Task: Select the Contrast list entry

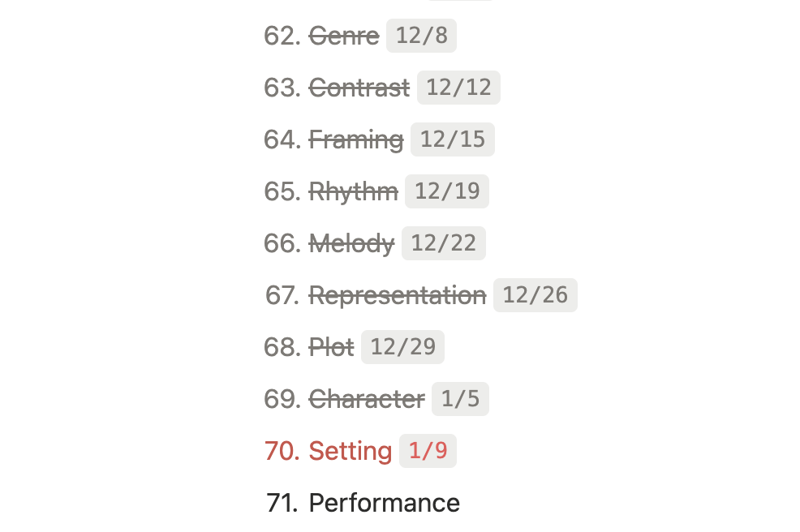Action: (x=359, y=88)
